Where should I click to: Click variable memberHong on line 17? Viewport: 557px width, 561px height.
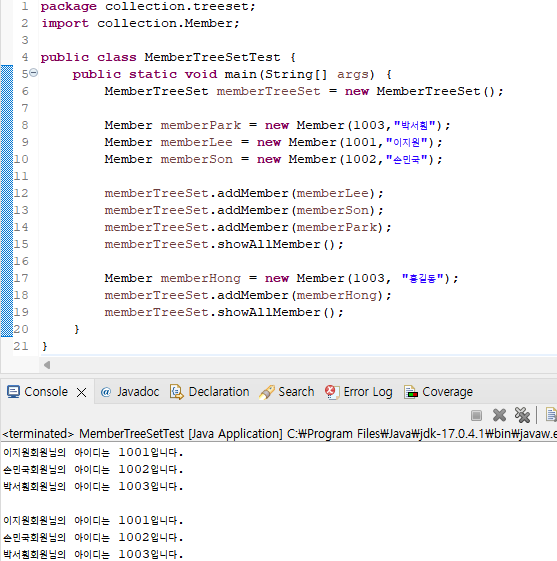tap(201, 278)
